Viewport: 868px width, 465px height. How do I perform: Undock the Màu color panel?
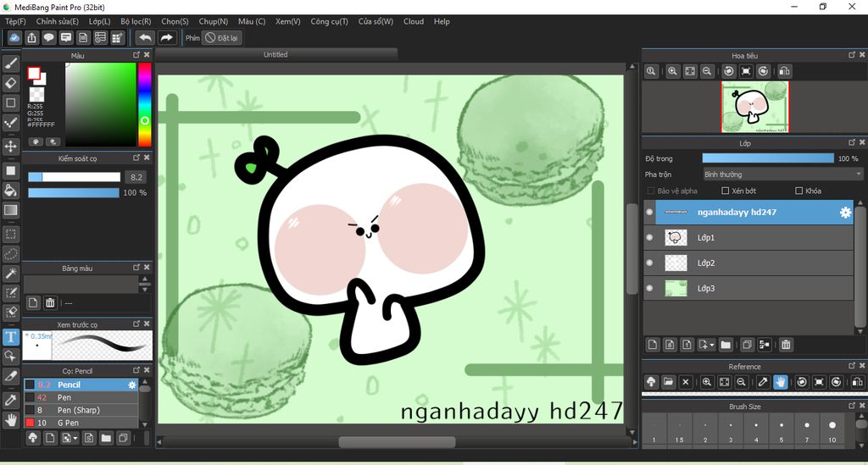136,55
